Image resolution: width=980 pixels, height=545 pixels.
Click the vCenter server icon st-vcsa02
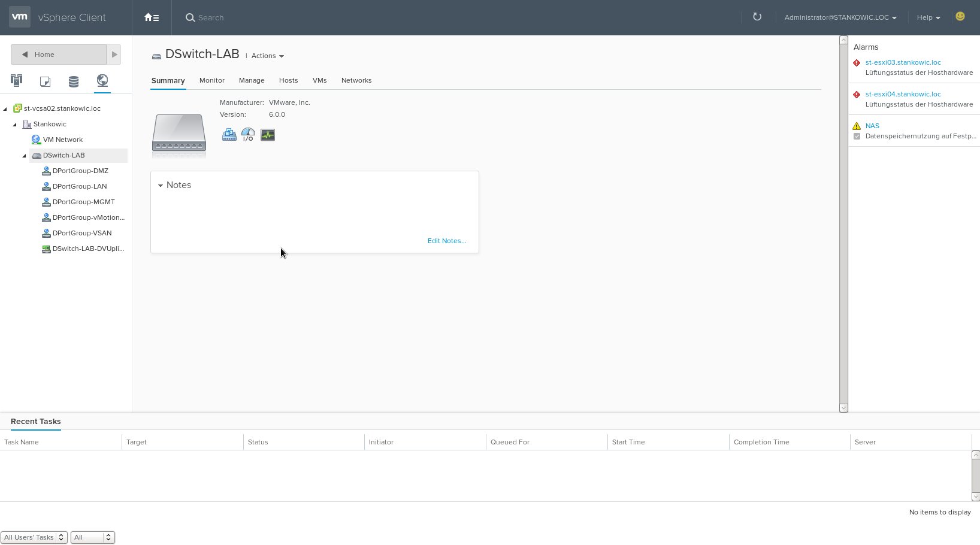pos(18,108)
